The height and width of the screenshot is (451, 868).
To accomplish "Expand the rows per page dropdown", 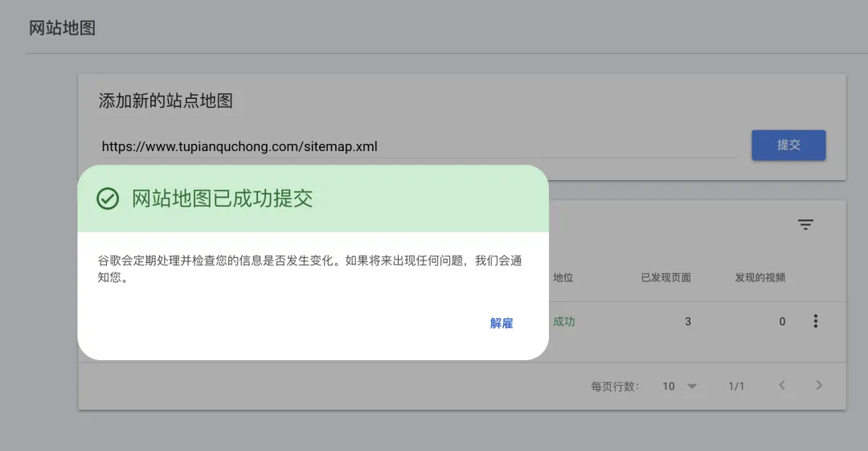I will pos(679,386).
